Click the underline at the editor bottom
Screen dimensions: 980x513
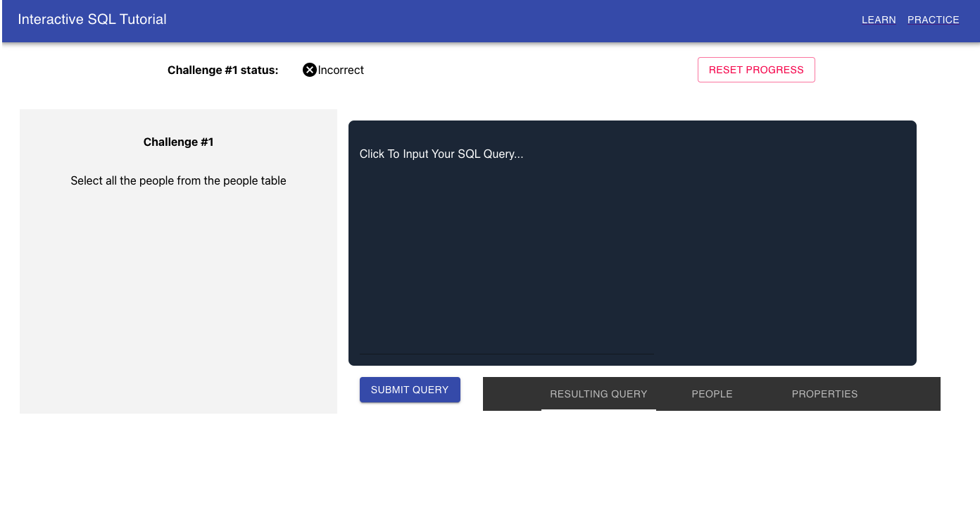506,354
